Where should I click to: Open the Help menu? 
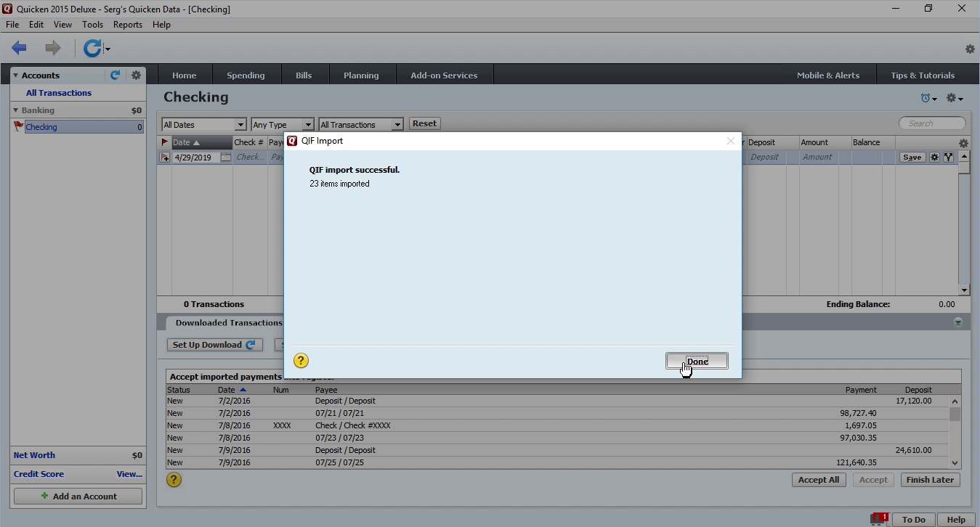161,25
